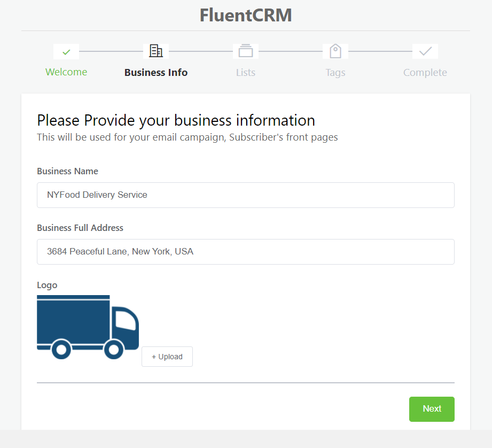
Task: Select the Business Name input field
Action: pyautogui.click(x=245, y=195)
